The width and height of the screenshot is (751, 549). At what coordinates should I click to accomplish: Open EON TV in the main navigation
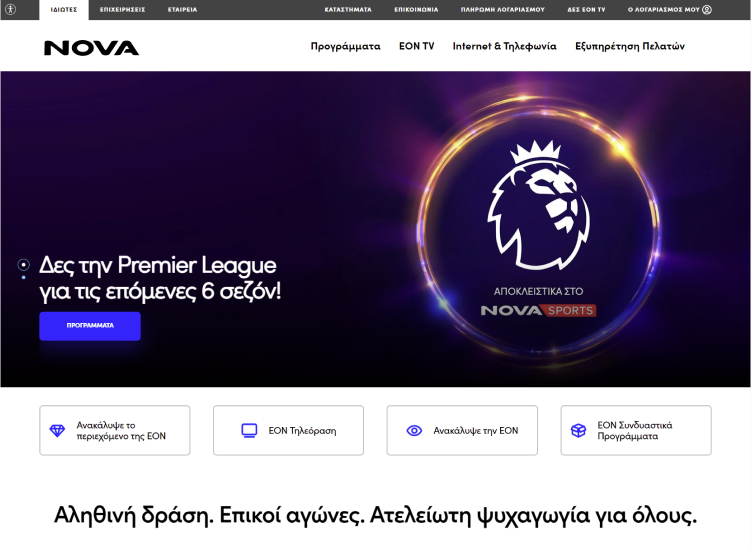pos(417,46)
